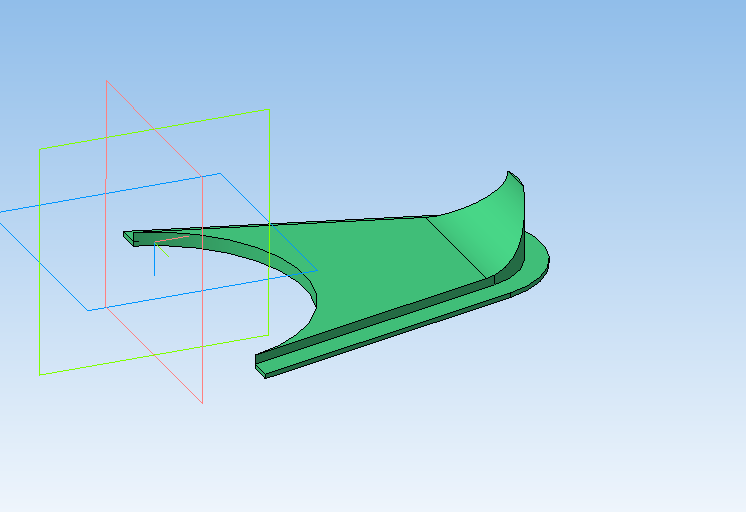Click the blue vertical origin axis line
The height and width of the screenshot is (512, 746).
point(154,259)
